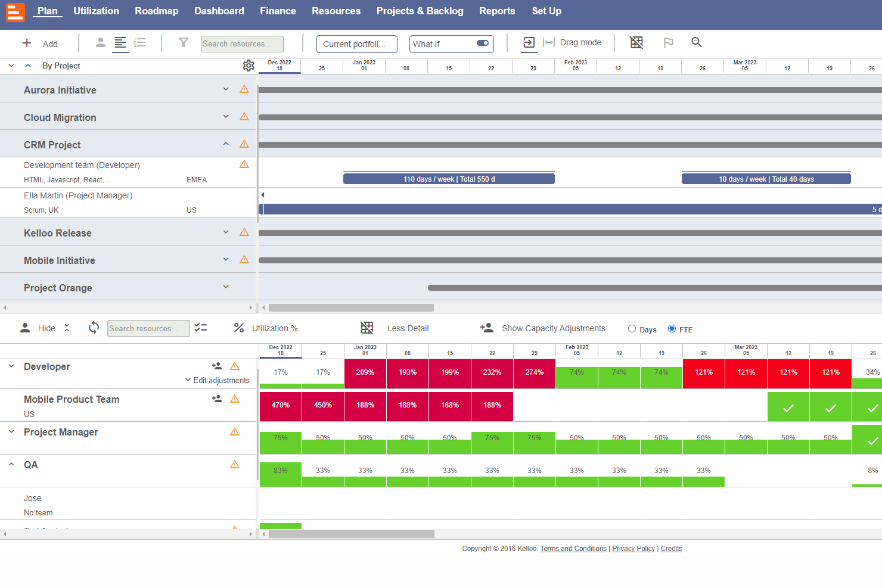Open the Filter icon on the toolbar
This screenshot has height=588, width=882.
(183, 42)
